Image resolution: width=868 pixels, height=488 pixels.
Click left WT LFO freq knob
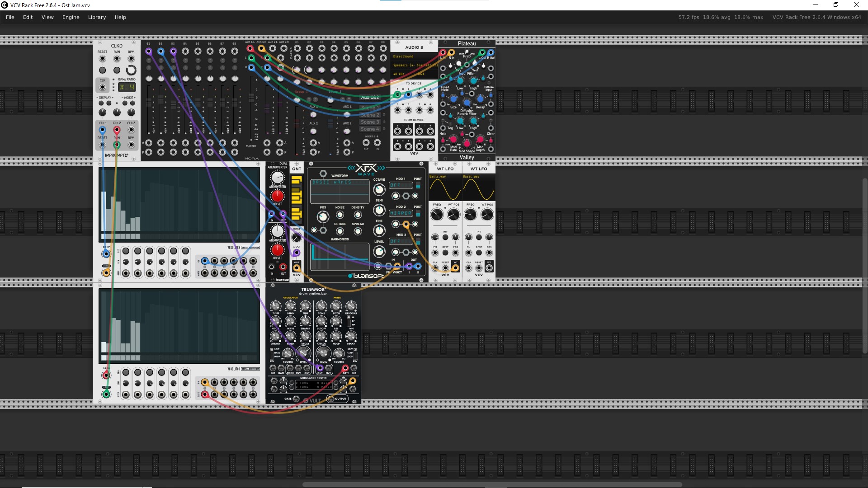pyautogui.click(x=437, y=215)
